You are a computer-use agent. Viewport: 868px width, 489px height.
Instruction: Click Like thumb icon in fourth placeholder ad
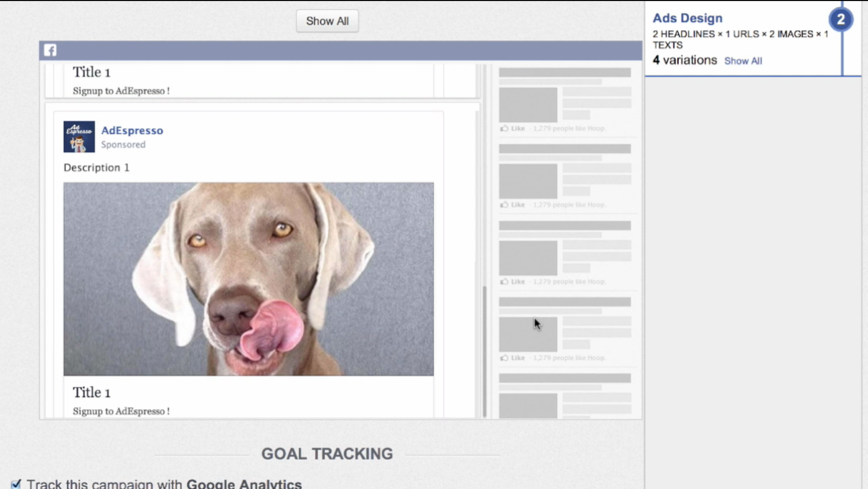504,358
